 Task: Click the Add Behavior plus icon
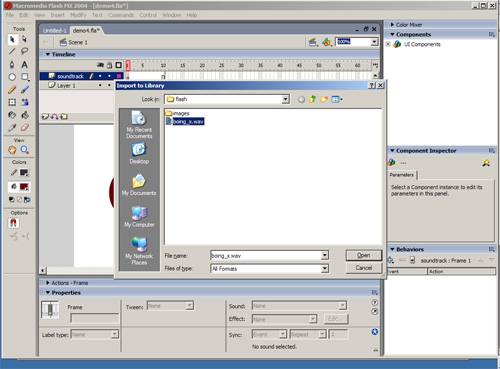point(391,260)
